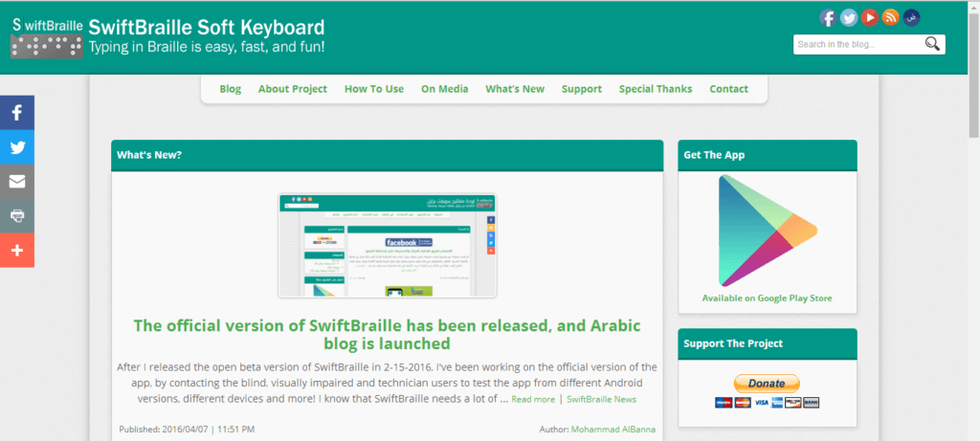
Task: Open the YouTube icon in the header
Action: click(869, 17)
